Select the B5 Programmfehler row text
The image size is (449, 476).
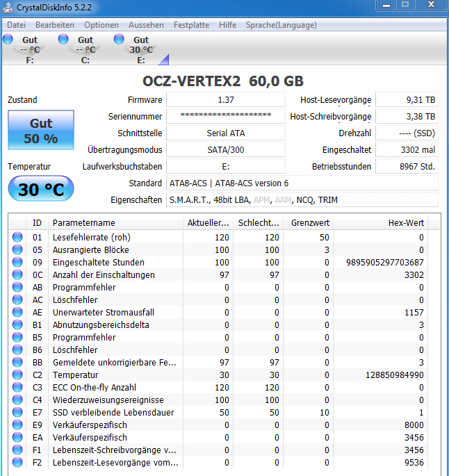(x=84, y=338)
